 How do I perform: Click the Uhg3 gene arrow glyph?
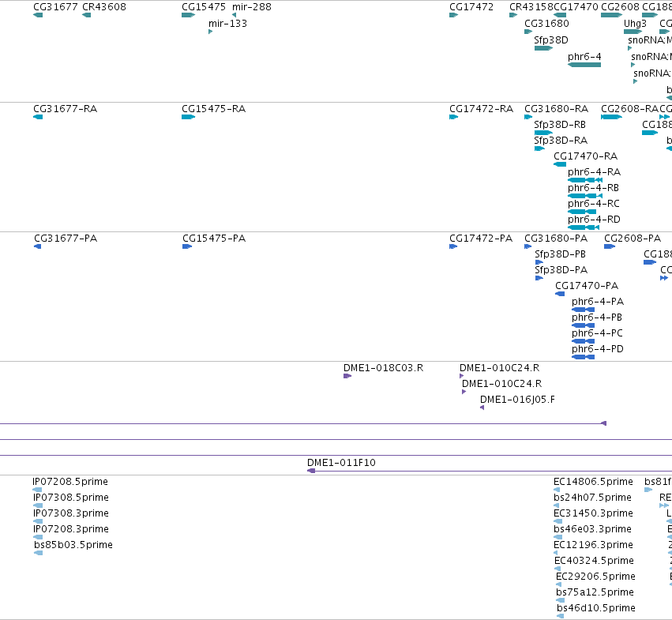633,32
